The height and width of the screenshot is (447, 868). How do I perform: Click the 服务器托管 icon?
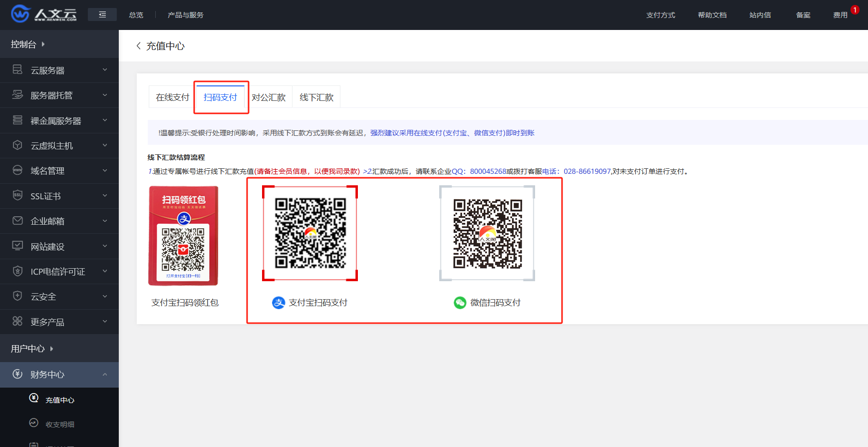coord(17,94)
